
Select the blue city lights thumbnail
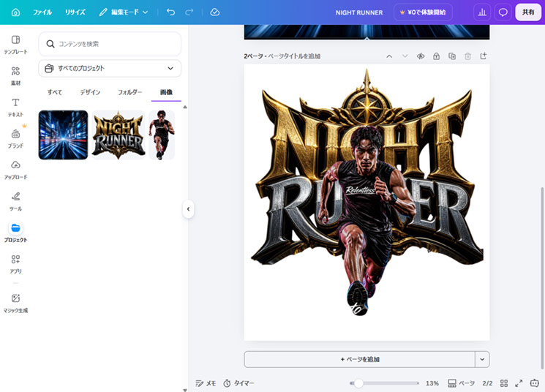coord(63,135)
